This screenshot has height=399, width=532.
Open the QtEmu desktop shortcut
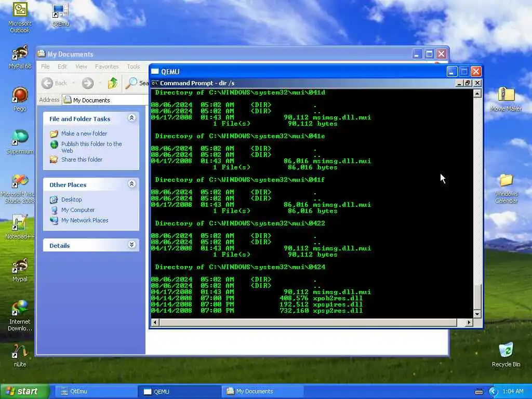click(x=60, y=15)
